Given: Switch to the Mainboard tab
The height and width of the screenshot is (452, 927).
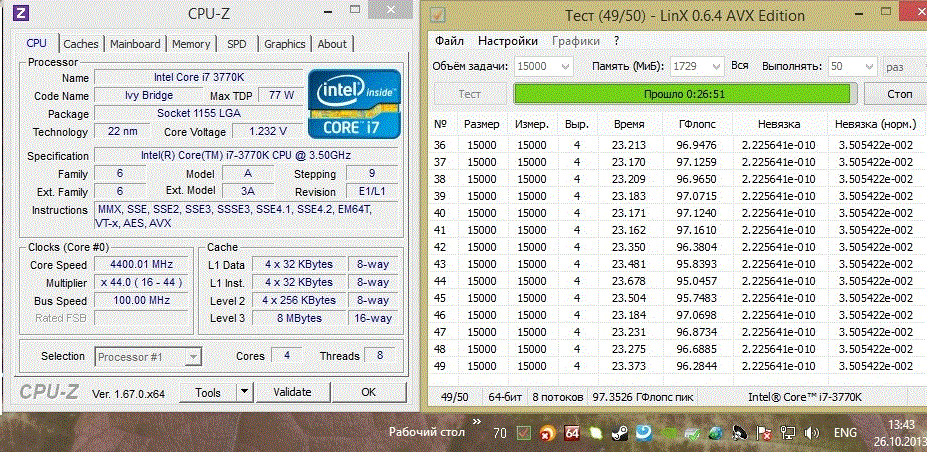Looking at the screenshot, I should click(x=135, y=44).
